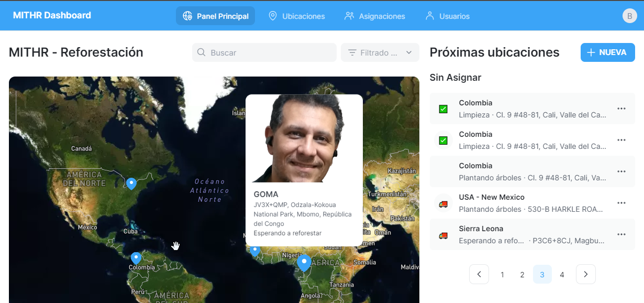Image resolution: width=644 pixels, height=303 pixels.
Task: Jump to page 2
Action: tap(522, 274)
